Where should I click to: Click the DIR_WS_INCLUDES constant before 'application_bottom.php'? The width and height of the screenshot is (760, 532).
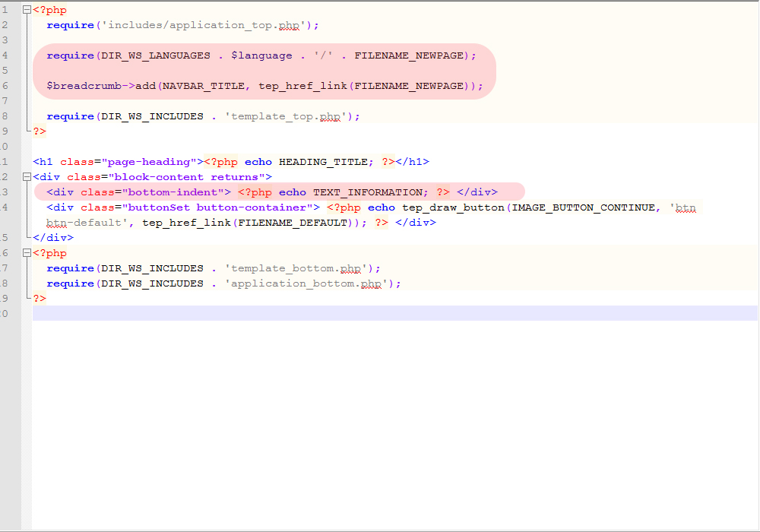pos(152,283)
